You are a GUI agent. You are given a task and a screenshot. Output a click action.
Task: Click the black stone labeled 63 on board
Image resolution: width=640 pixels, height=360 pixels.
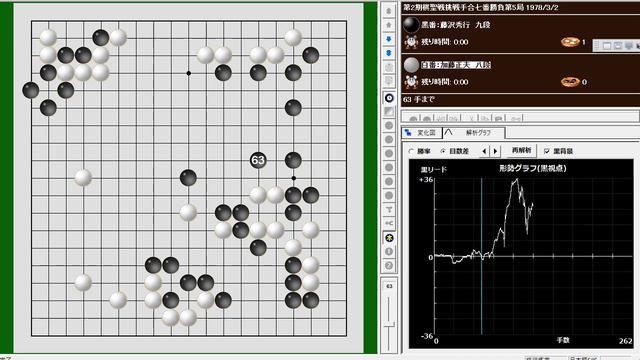pyautogui.click(x=258, y=160)
